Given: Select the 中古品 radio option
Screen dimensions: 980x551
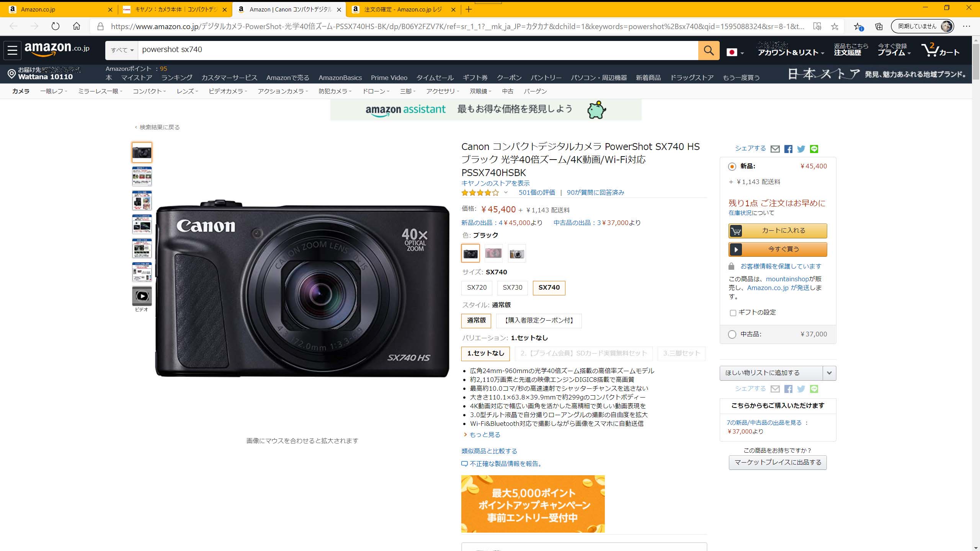Looking at the screenshot, I should coord(732,334).
